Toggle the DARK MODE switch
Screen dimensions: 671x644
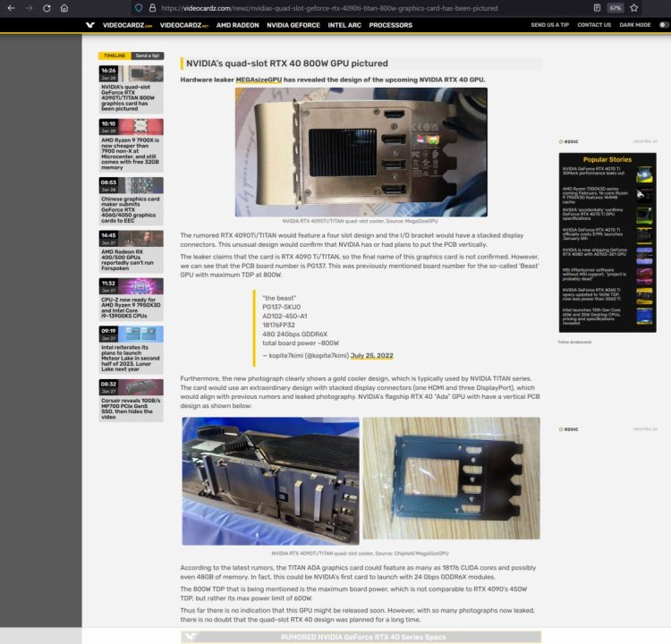tap(663, 25)
